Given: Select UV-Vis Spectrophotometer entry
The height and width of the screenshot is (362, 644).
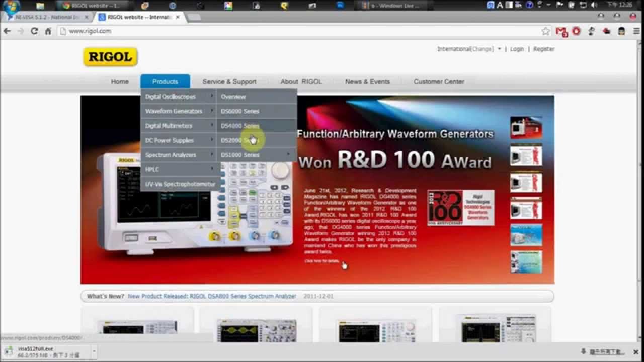Looking at the screenshot, I should [180, 184].
